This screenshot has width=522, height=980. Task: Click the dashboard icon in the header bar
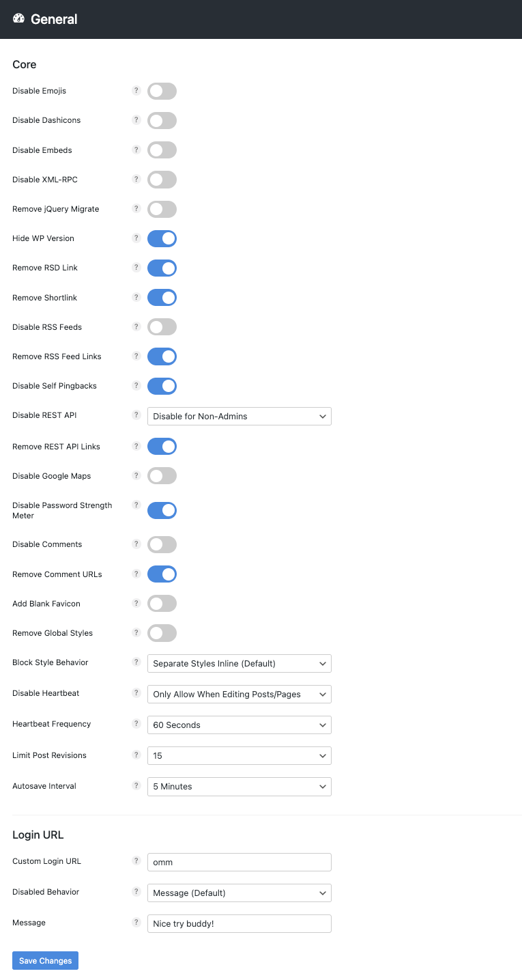coord(18,19)
